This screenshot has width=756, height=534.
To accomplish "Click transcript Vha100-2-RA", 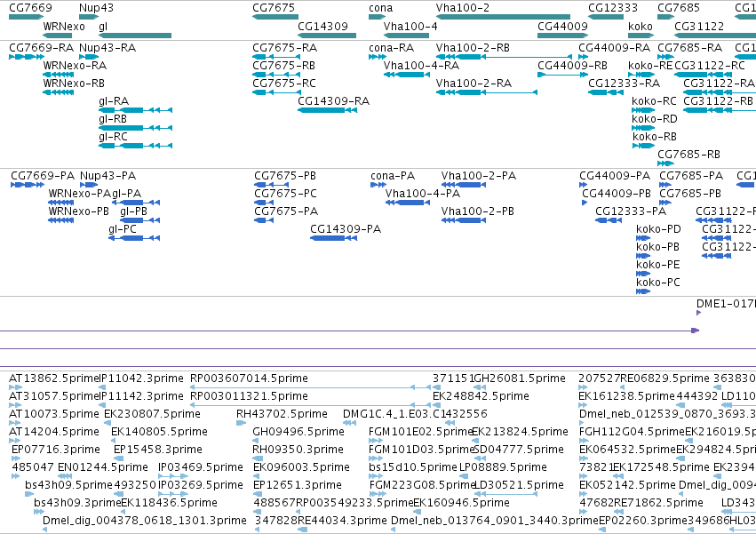I will click(487, 92).
